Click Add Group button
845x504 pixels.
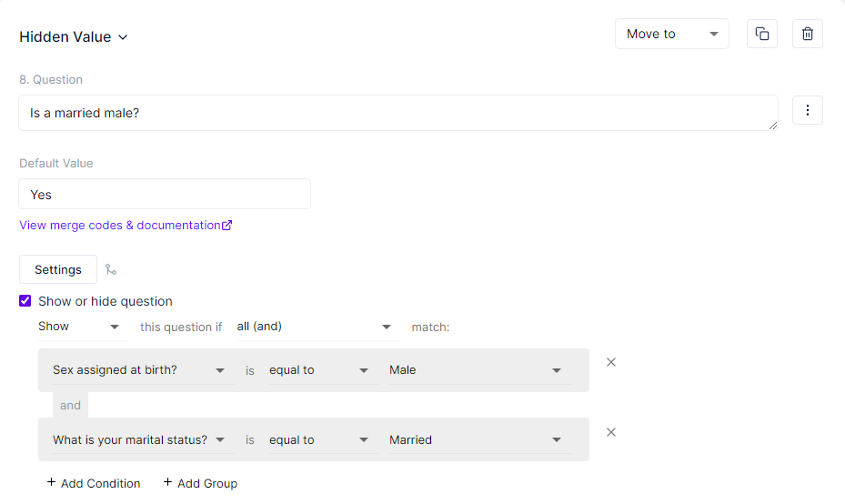pyautogui.click(x=200, y=483)
